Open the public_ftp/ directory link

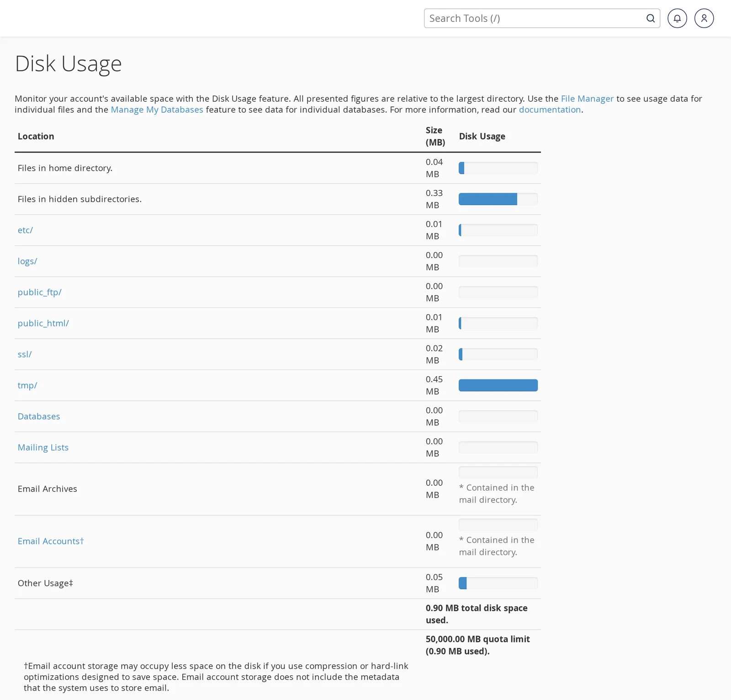pyautogui.click(x=39, y=292)
